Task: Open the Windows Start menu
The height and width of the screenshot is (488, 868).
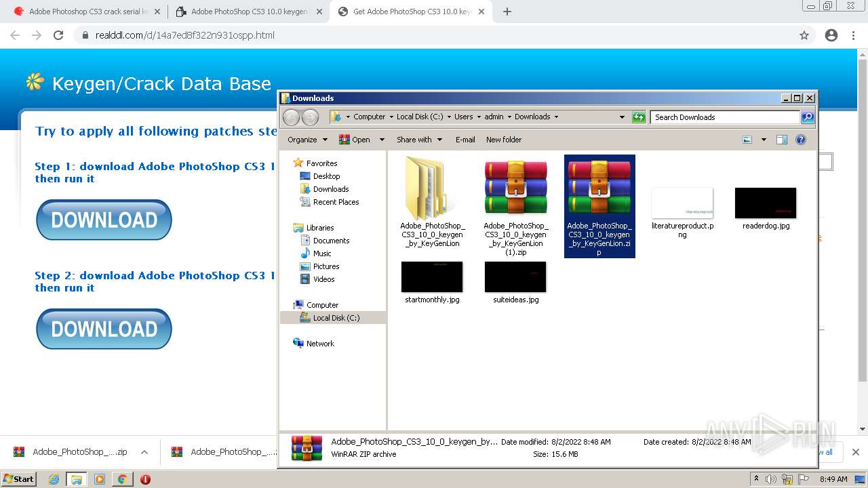Action: 19,479
